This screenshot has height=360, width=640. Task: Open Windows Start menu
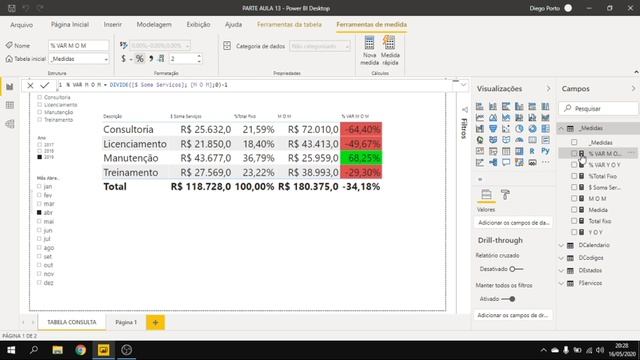pos(11,350)
